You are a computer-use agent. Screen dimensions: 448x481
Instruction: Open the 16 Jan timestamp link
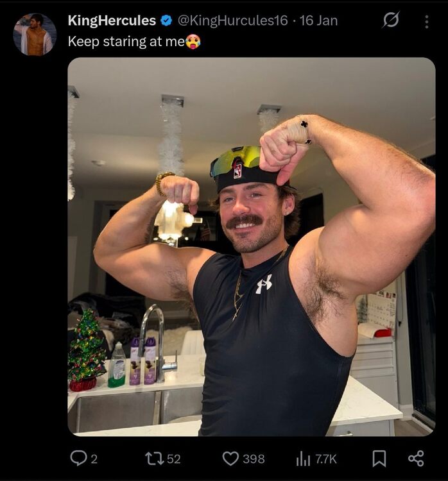(318, 21)
